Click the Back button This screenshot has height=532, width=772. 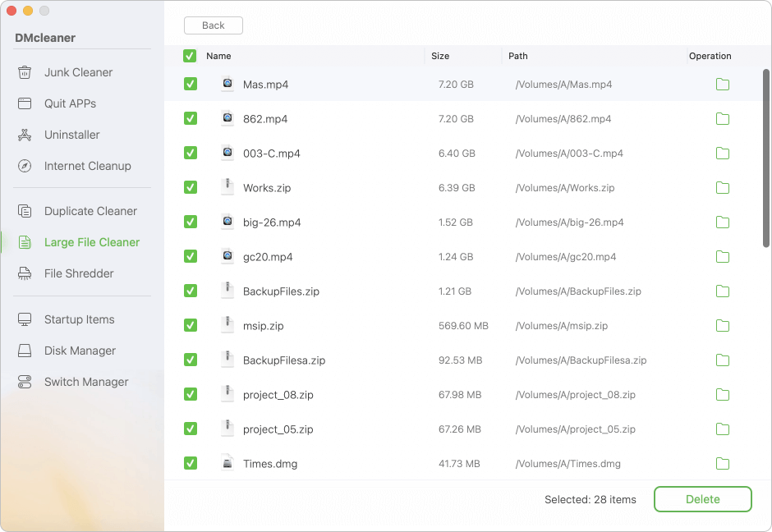(x=213, y=25)
